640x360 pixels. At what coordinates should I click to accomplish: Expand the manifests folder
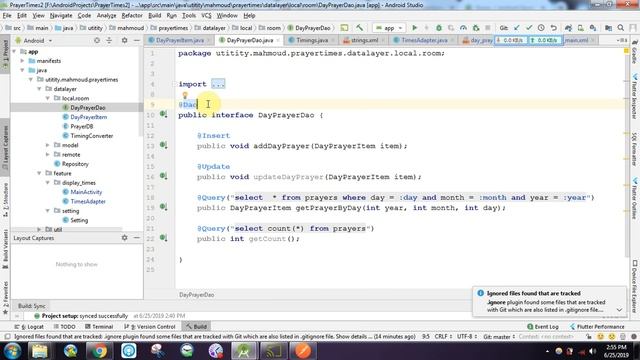pos(23,61)
